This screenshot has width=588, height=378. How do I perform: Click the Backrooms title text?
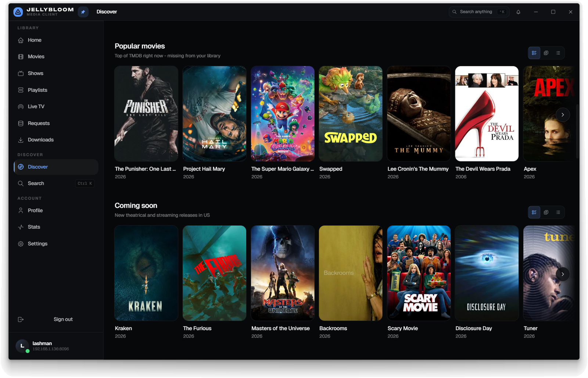click(x=333, y=328)
